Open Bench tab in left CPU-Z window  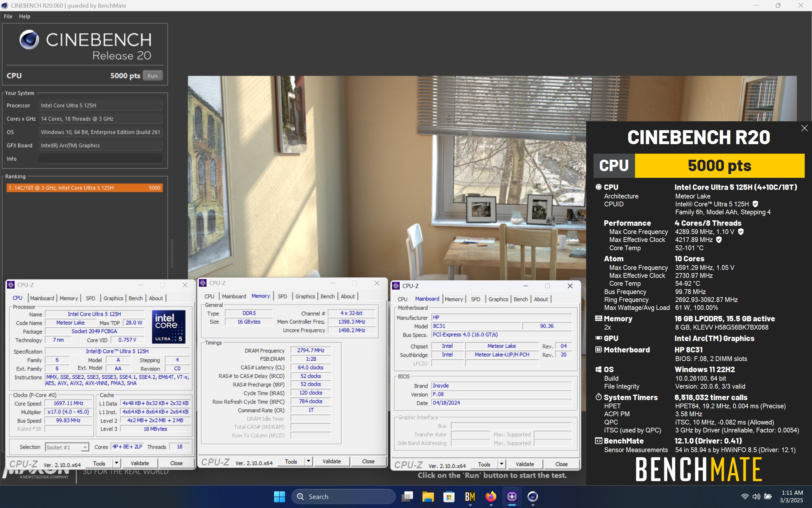135,298
